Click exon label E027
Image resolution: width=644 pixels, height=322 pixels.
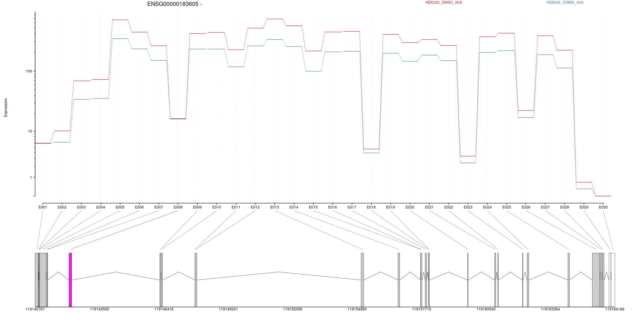pos(545,207)
